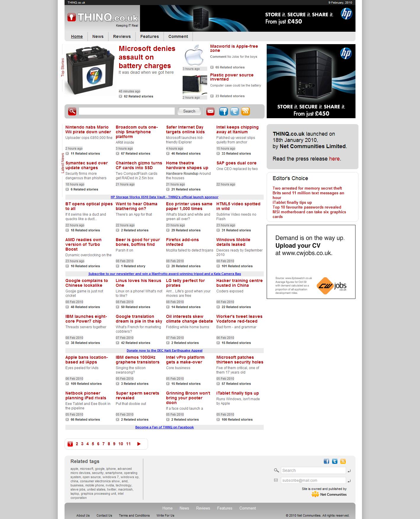
Task: Click the About Us footer link
Action: (x=83, y=515)
